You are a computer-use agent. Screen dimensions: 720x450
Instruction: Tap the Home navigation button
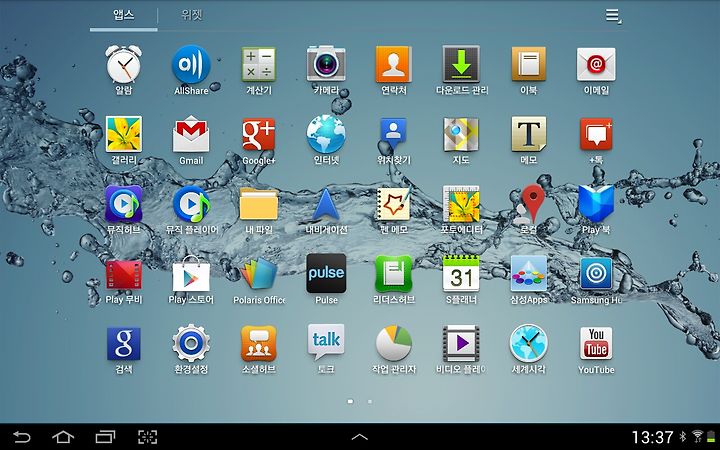pos(63,437)
